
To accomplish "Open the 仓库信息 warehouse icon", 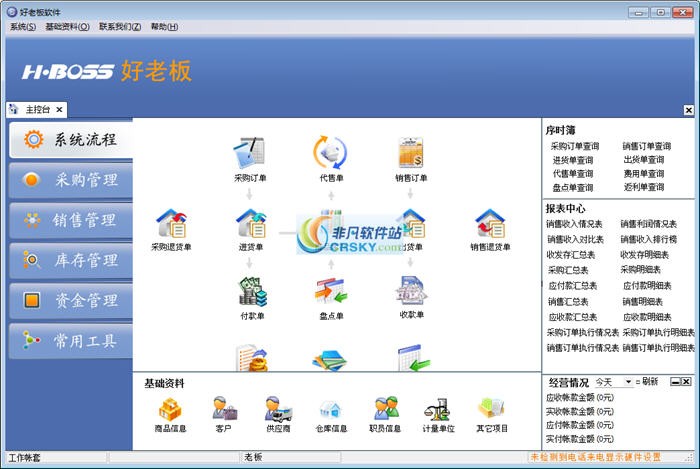I will (x=331, y=409).
